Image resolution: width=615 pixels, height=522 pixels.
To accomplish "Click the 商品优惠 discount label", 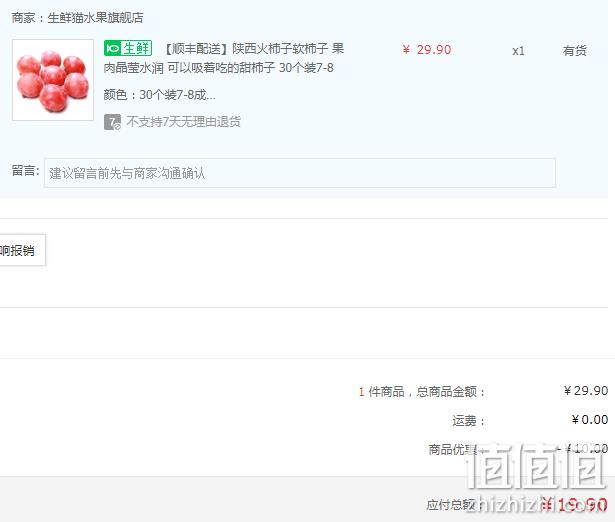I will pos(453,449).
